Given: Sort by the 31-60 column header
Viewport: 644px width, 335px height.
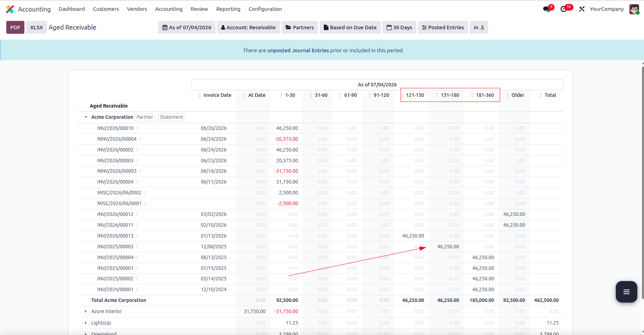Looking at the screenshot, I should tap(319, 95).
